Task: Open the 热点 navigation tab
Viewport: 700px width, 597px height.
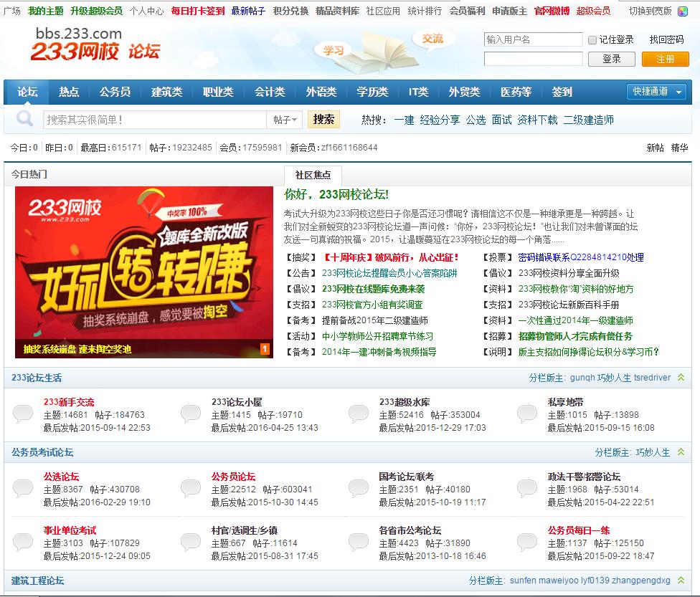Action: click(69, 92)
